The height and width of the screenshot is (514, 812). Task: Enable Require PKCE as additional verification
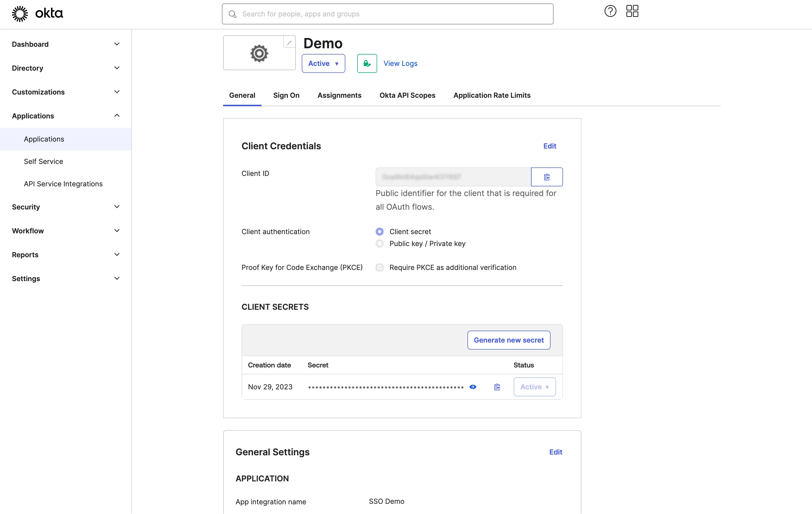(379, 267)
